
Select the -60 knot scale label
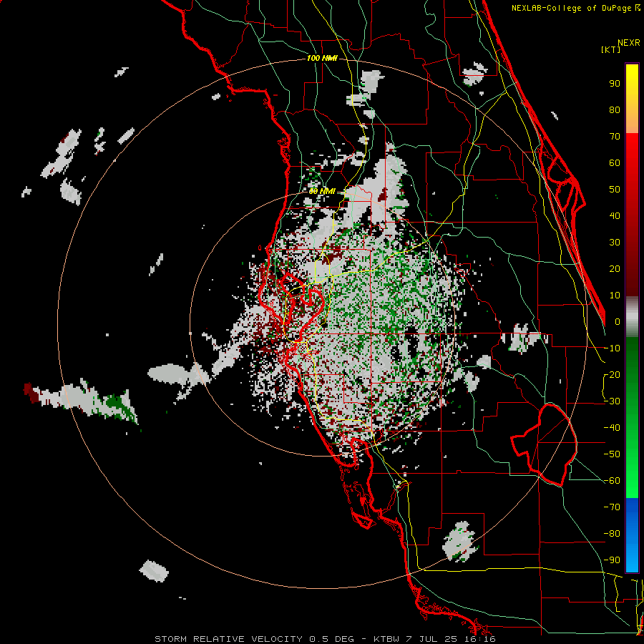pos(612,481)
